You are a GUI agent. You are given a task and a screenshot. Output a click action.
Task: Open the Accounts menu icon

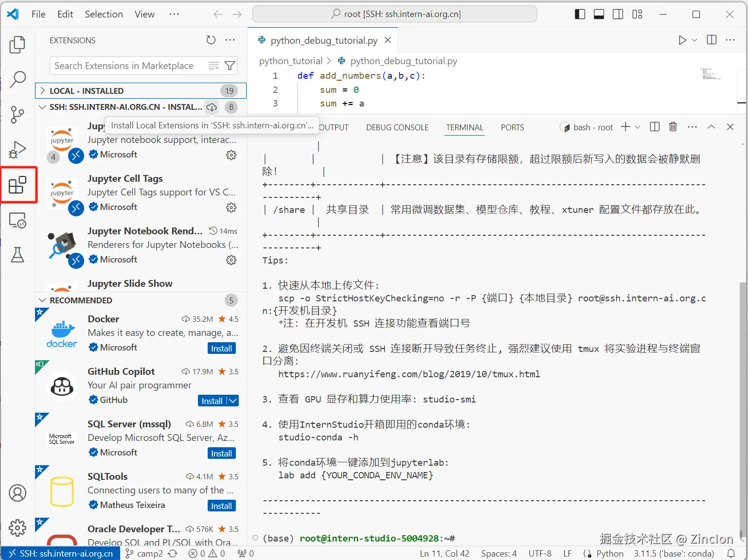[18, 493]
